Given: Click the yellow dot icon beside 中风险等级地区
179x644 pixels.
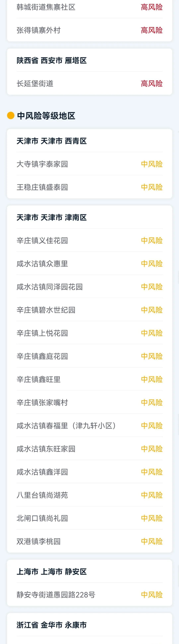Looking at the screenshot, I should point(10,115).
